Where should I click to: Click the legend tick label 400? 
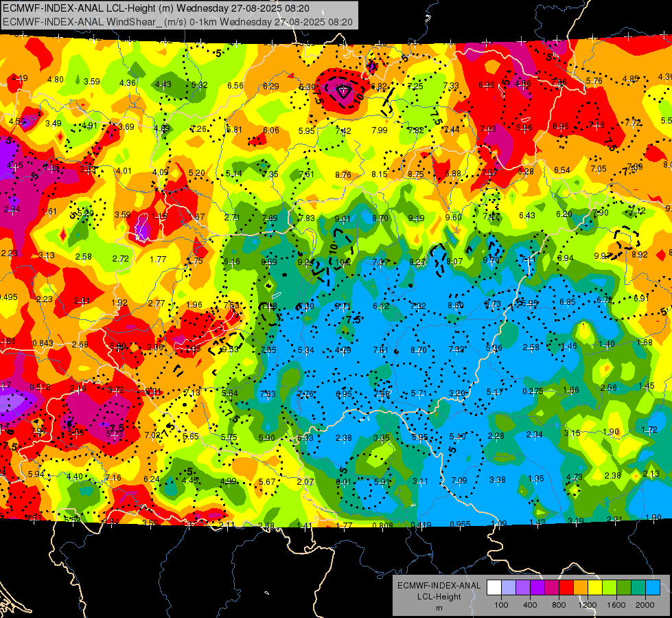pyautogui.click(x=530, y=605)
